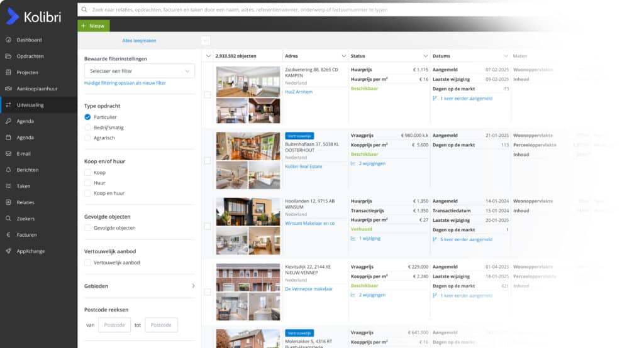Click the green Nieuw button

pos(94,26)
